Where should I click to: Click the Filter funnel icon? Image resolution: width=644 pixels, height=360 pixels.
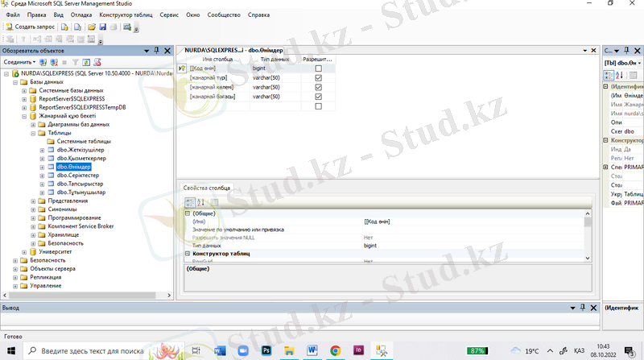tap(75, 62)
